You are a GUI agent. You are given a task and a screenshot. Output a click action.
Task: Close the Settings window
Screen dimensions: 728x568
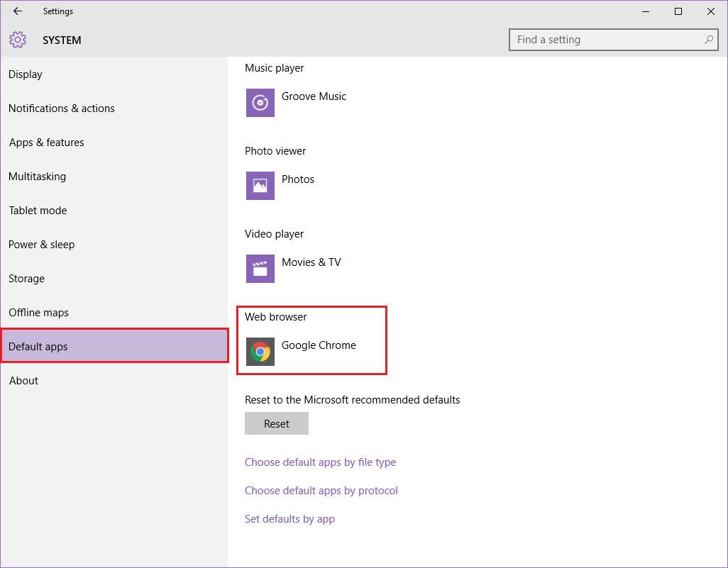point(711,11)
